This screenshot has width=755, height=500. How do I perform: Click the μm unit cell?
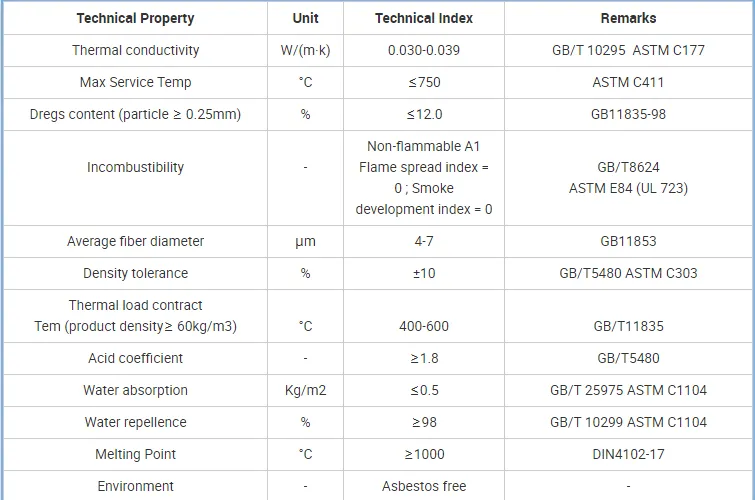point(305,241)
